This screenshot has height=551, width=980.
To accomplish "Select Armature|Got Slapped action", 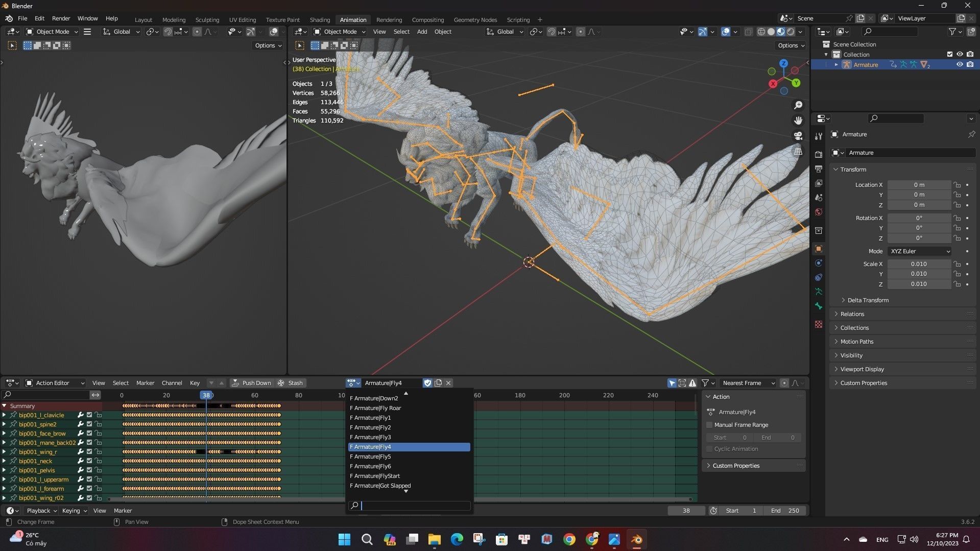I will 409,486.
